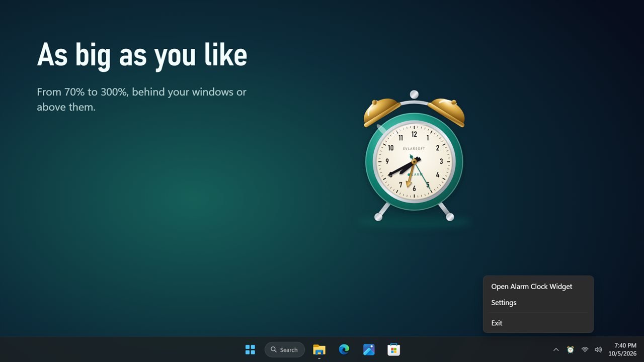Open the Wi-Fi network icon

(585, 349)
